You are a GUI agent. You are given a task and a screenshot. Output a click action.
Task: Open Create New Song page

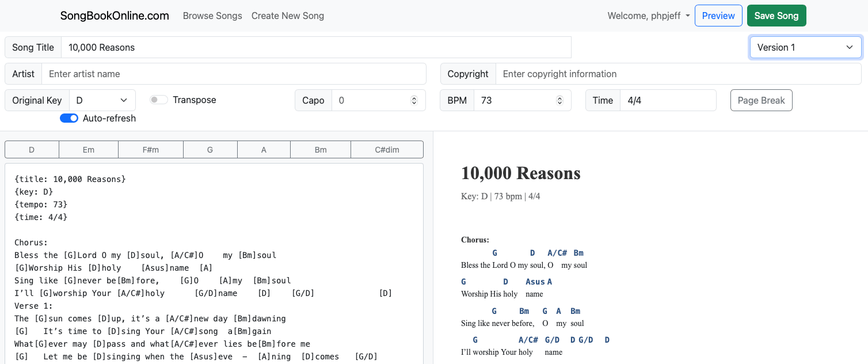click(x=288, y=16)
